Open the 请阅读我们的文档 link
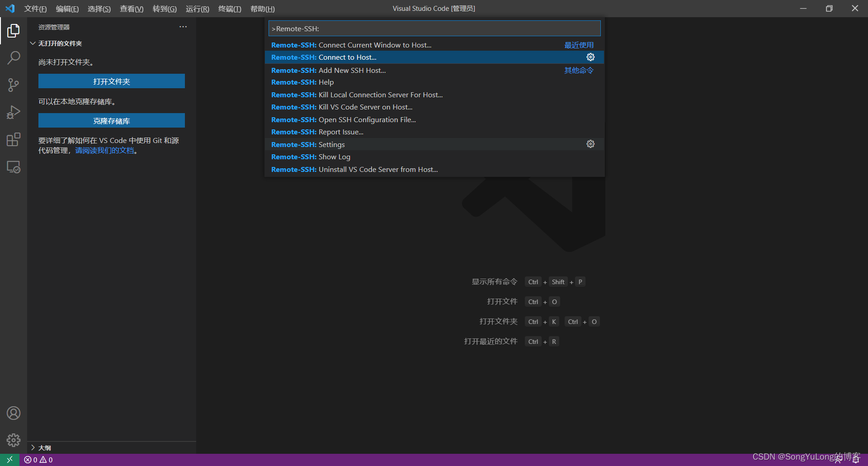The image size is (868, 466). (x=104, y=151)
